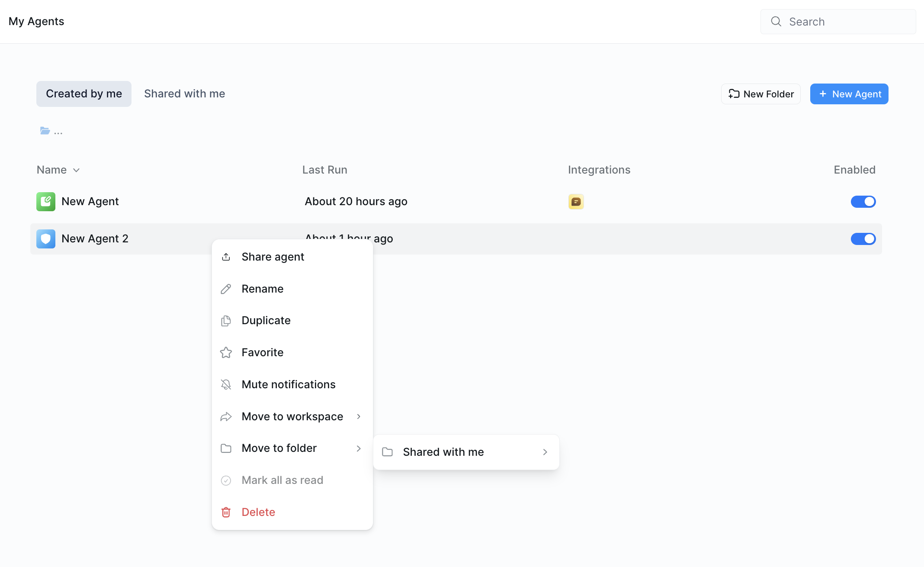Expand the Move to workspace submenu
Screen dimensions: 924x567
coord(292,416)
